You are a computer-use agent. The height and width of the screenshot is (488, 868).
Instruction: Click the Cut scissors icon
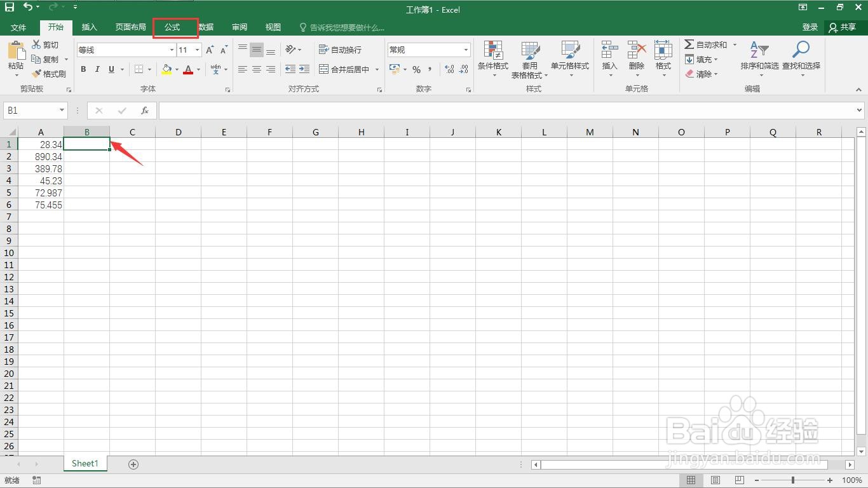pos(36,44)
